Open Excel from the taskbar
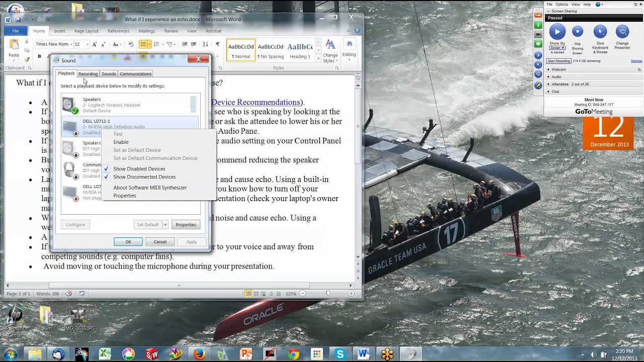Viewport: 644px width, 362px height. (105, 354)
